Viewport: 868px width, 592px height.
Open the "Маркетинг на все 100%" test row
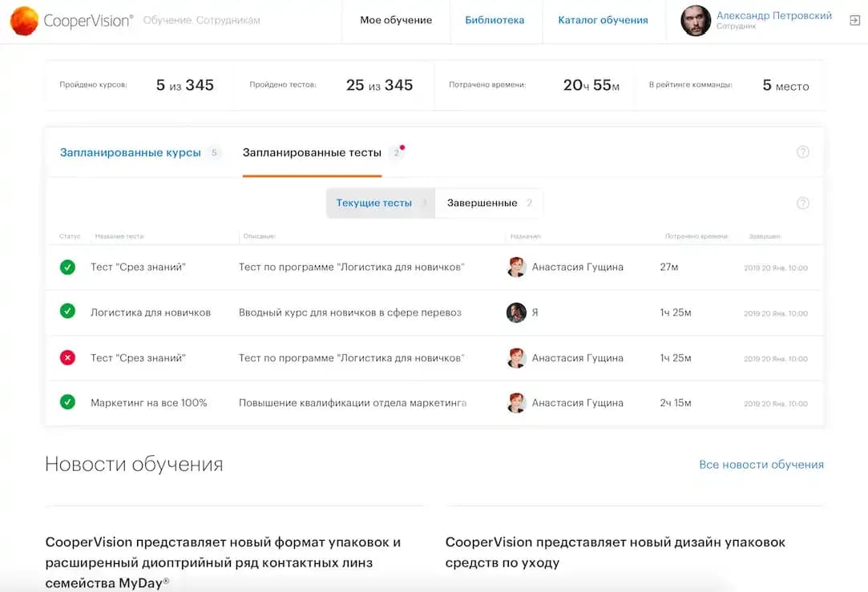(x=149, y=403)
